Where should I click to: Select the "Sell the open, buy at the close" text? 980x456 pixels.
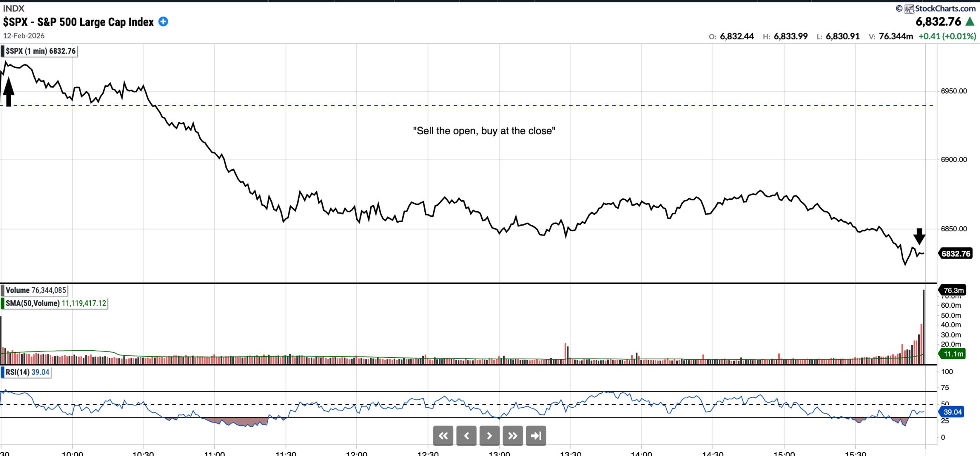pyautogui.click(x=484, y=131)
